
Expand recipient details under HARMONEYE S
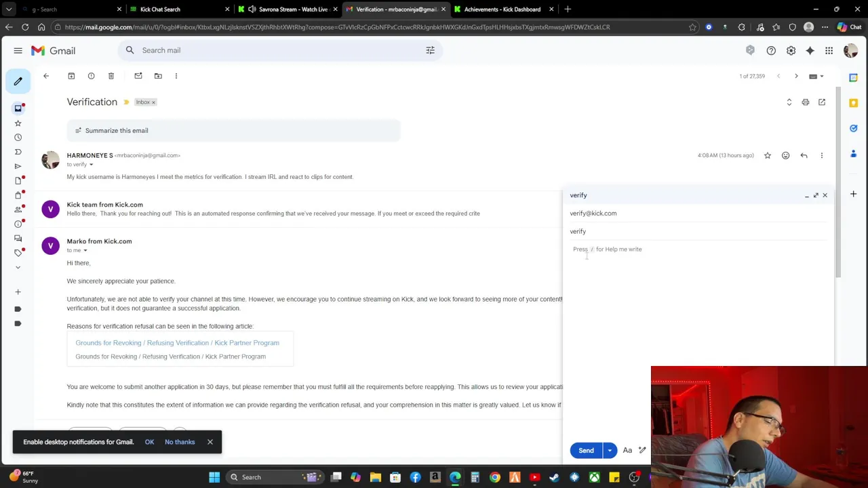(91, 165)
